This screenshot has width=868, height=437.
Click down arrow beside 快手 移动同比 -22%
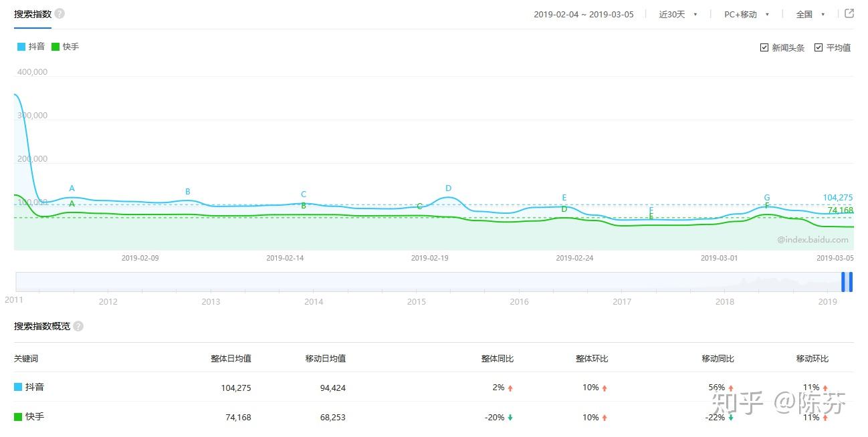[x=730, y=418]
